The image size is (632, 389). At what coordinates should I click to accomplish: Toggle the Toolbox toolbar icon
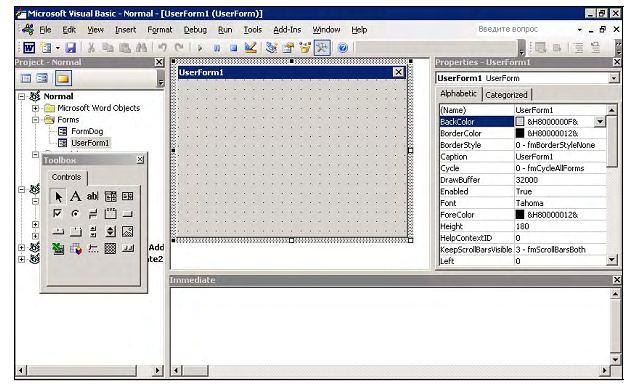(322, 48)
